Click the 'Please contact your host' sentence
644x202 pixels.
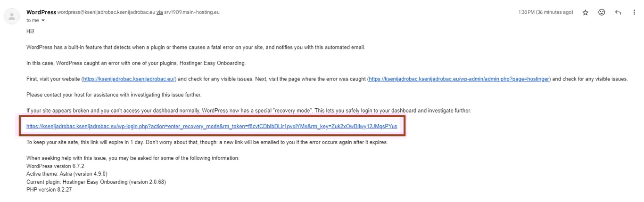click(x=114, y=95)
